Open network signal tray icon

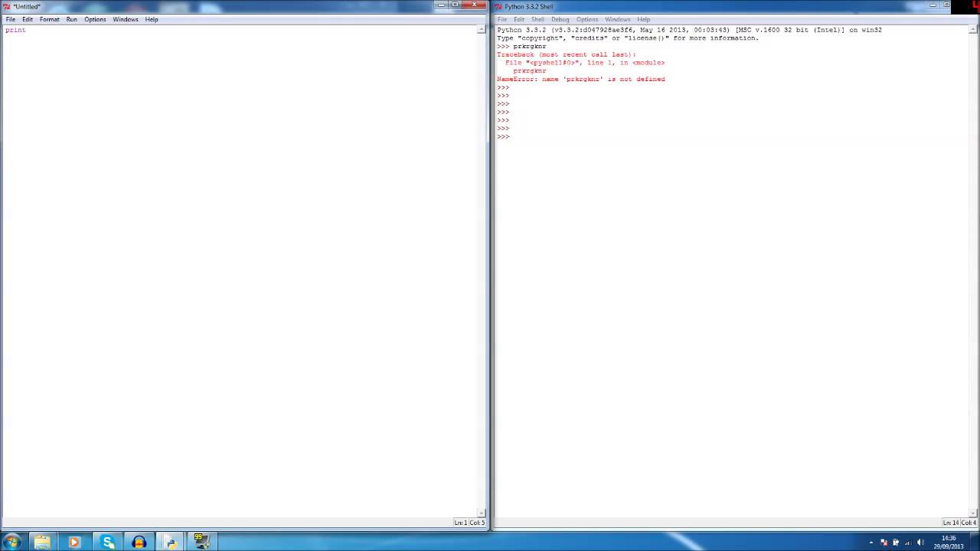908,543
